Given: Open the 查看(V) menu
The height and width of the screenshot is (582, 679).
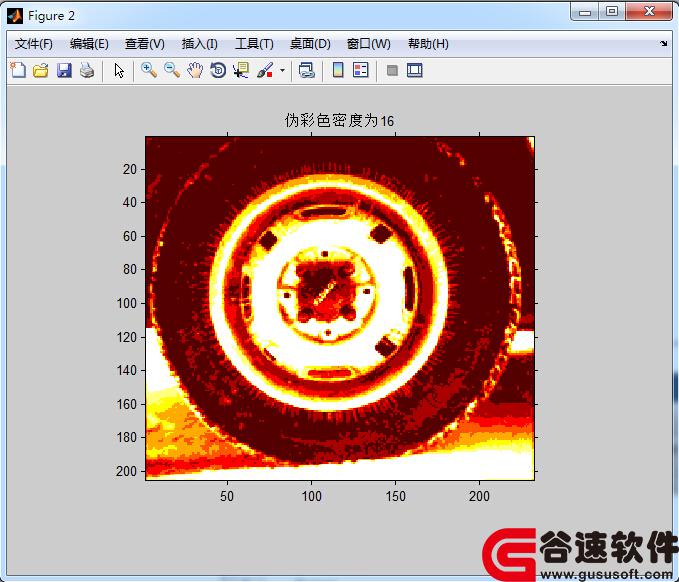Looking at the screenshot, I should [145, 44].
